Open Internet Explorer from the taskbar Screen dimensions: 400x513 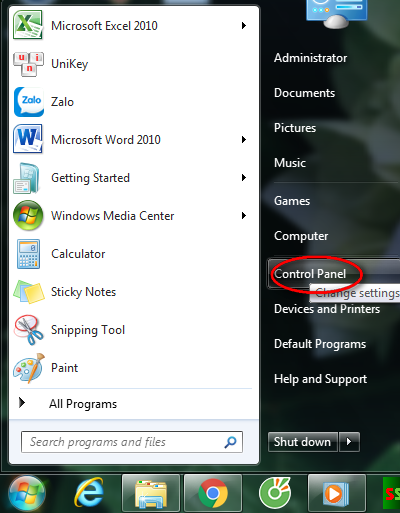(x=89, y=493)
